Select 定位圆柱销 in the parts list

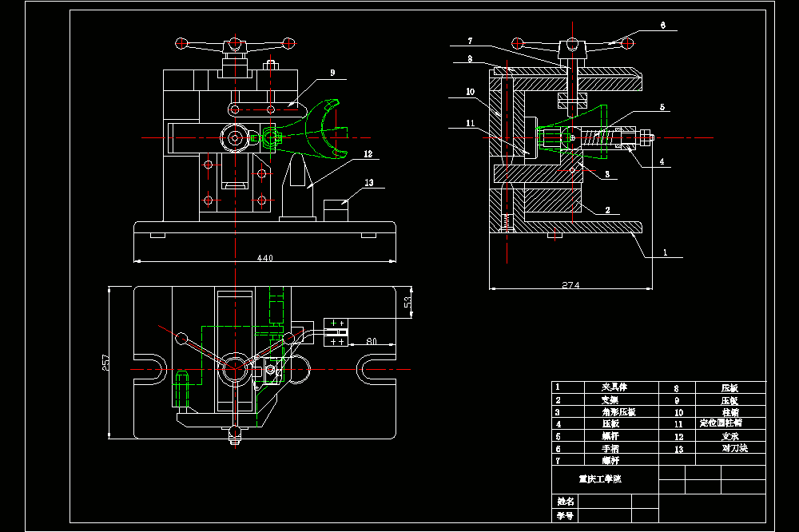point(721,423)
